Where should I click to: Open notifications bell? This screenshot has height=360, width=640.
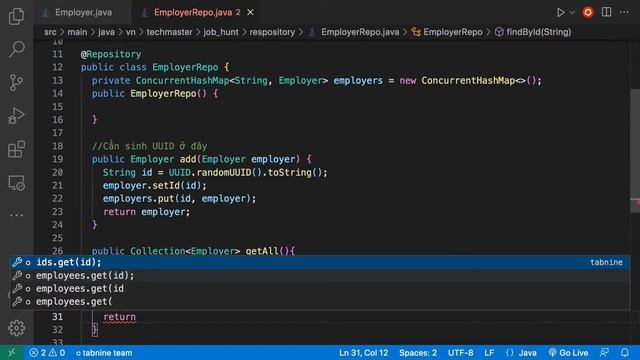tap(624, 353)
